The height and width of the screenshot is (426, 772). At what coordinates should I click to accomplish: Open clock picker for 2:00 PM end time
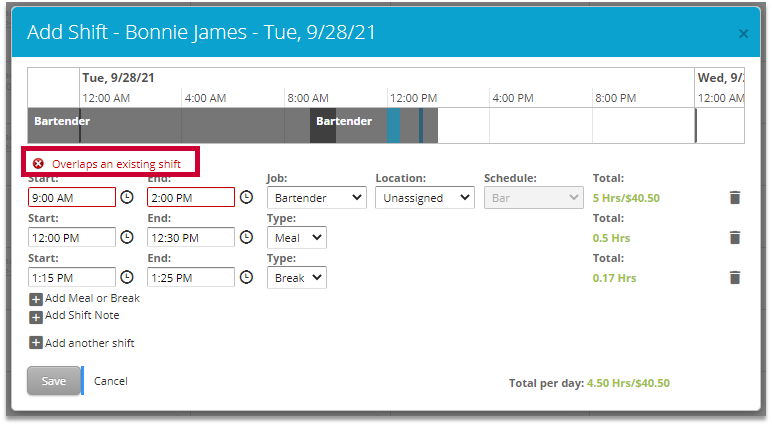(246, 197)
